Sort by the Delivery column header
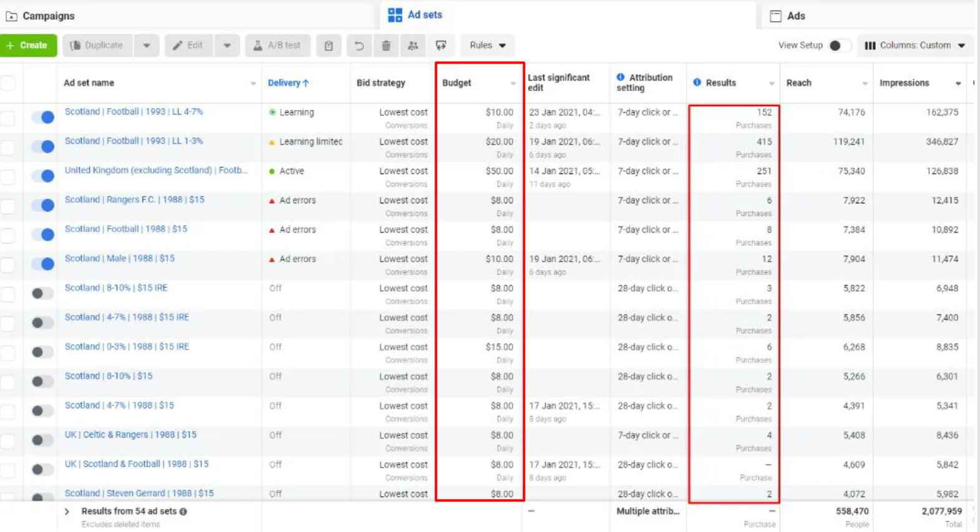980x532 pixels. point(288,83)
